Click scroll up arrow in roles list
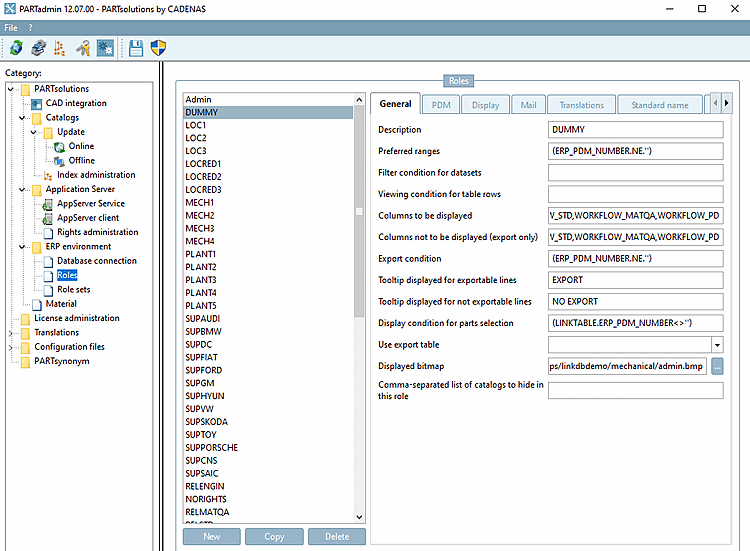 click(359, 99)
